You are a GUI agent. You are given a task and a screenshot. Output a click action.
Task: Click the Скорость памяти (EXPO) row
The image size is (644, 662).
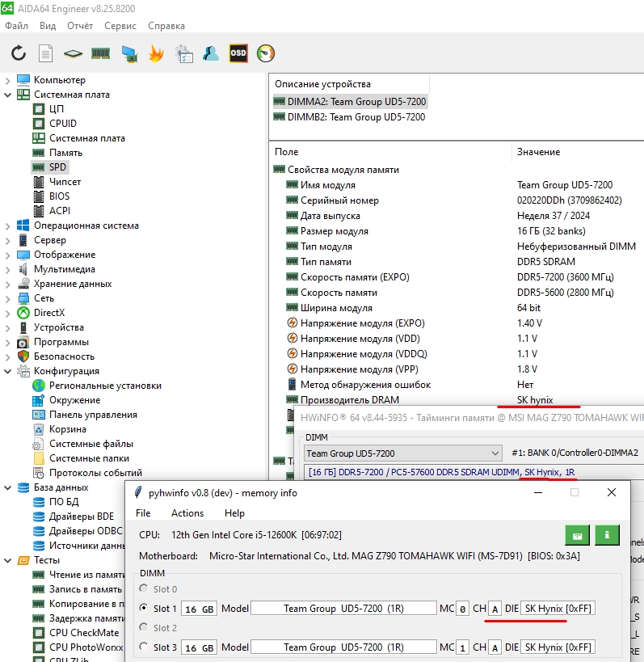(450, 277)
